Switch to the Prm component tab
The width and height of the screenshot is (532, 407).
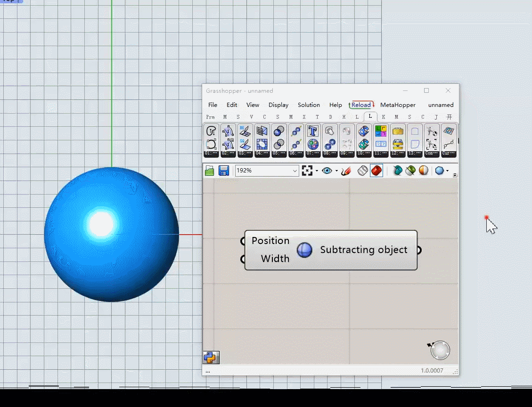point(210,117)
